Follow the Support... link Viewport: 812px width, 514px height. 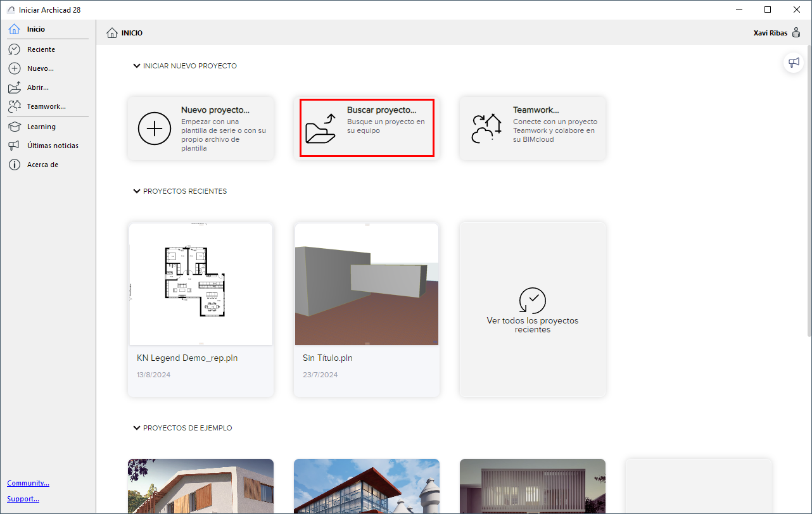tap(23, 499)
